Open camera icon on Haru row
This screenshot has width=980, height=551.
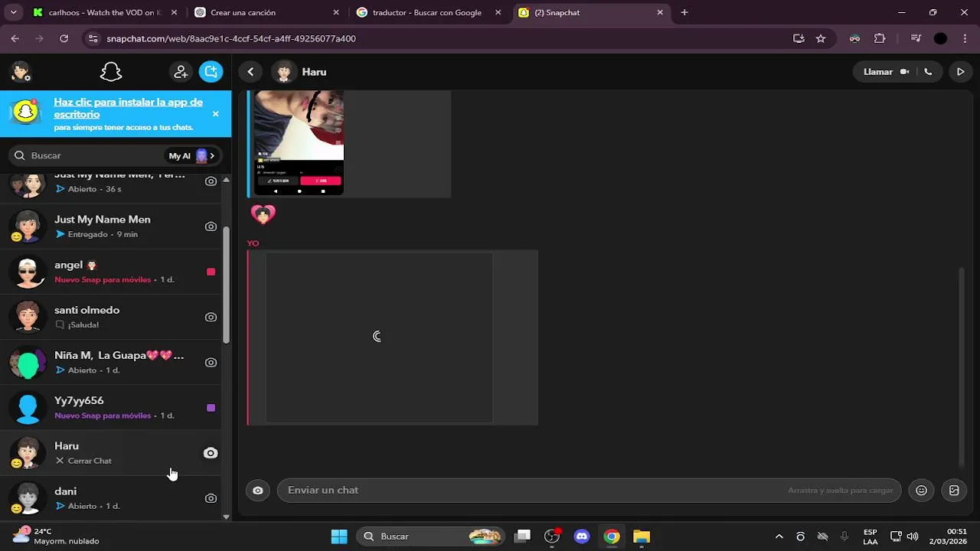211,453
